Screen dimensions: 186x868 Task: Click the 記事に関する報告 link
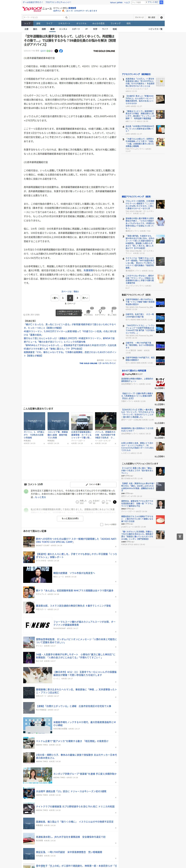point(31,315)
